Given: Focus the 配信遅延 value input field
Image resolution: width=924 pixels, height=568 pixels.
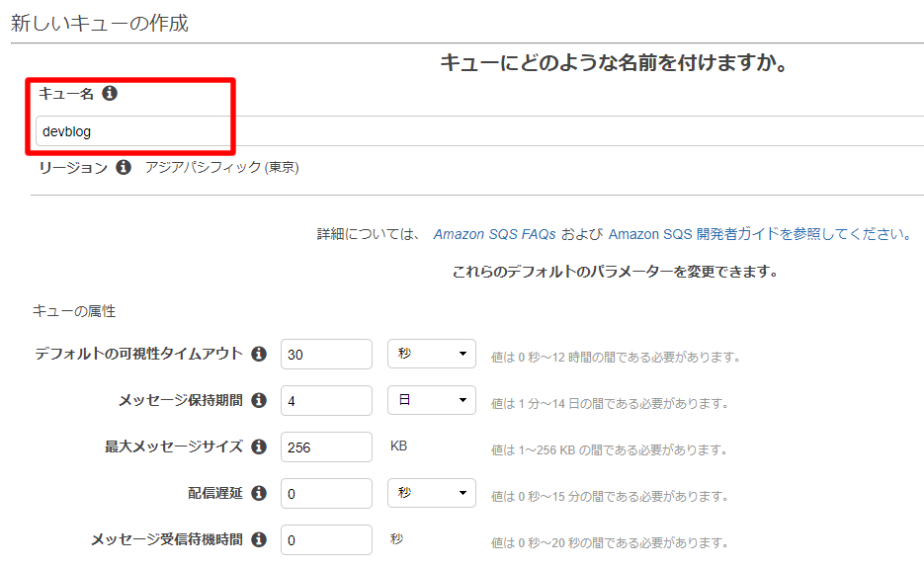Looking at the screenshot, I should tap(326, 493).
